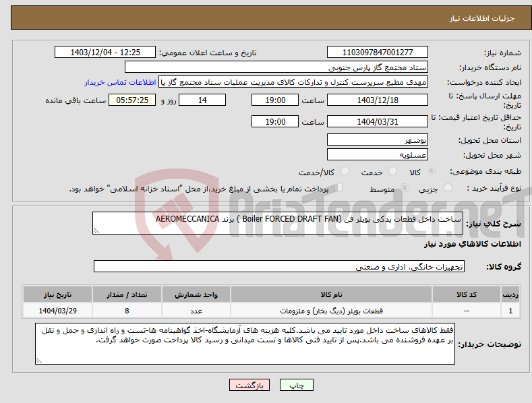
Task: Open اطلاعات تماس خریدار contact link
Action: pos(120,82)
